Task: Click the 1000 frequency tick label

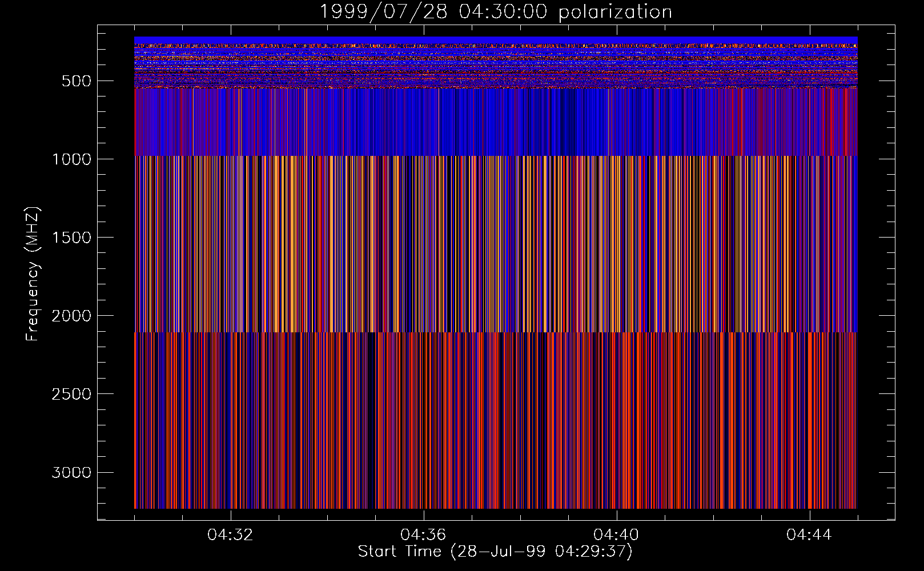Action: 71,159
